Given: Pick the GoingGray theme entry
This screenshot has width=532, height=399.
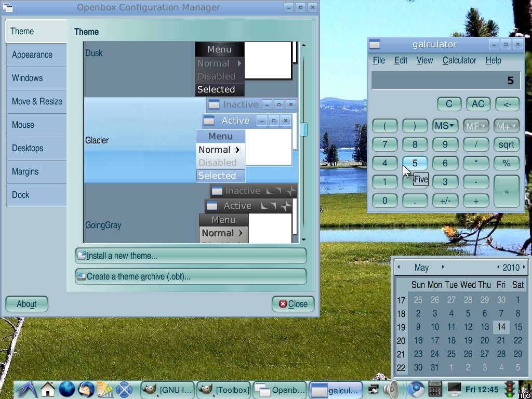Looking at the screenshot, I should [191, 213].
